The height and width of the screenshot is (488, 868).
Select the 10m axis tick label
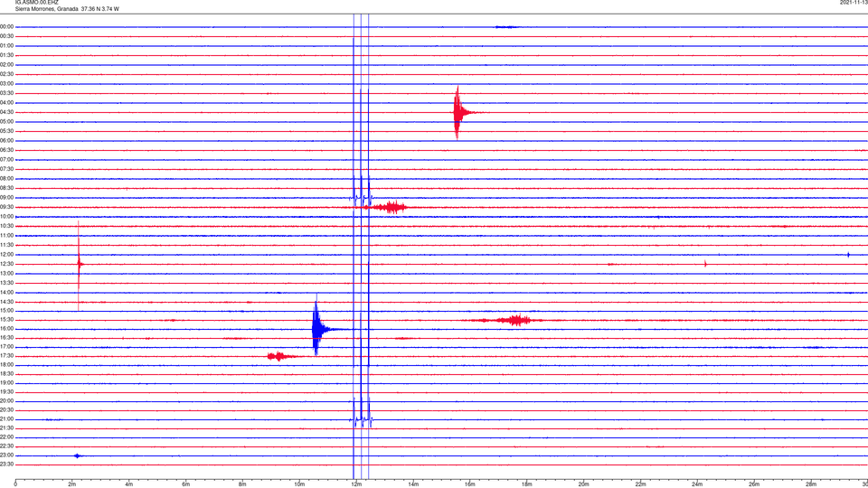click(299, 484)
